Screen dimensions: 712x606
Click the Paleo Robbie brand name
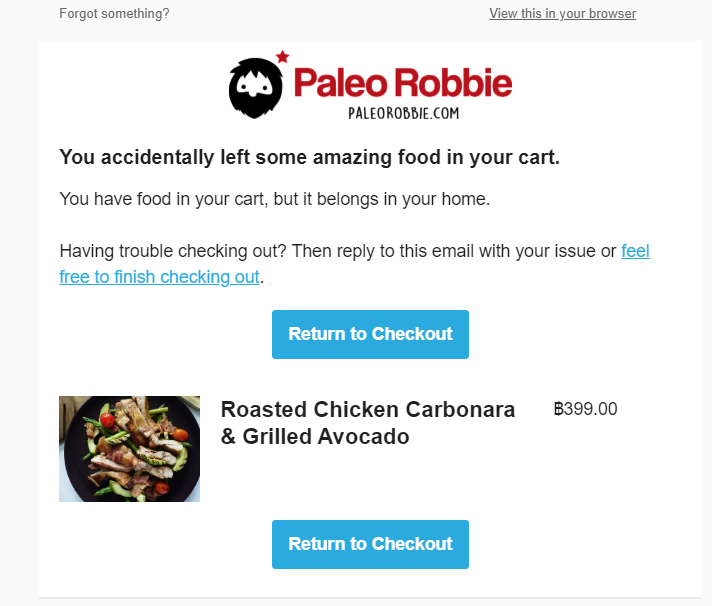(x=402, y=82)
